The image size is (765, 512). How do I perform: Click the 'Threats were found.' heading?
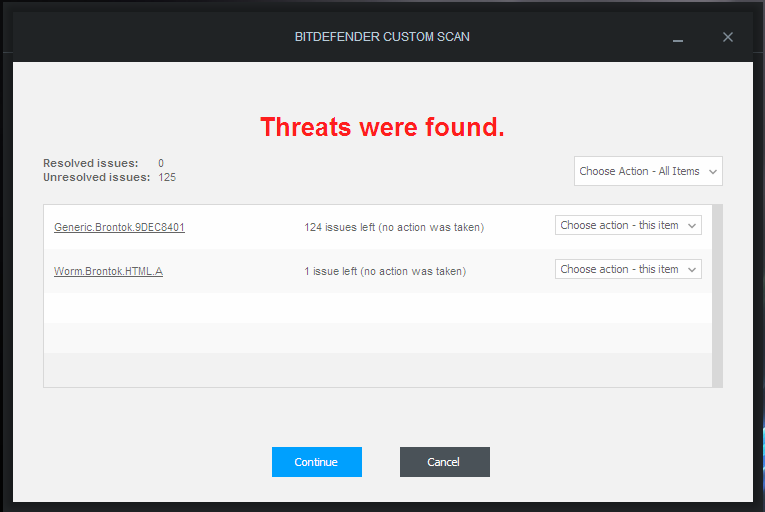coord(382,127)
